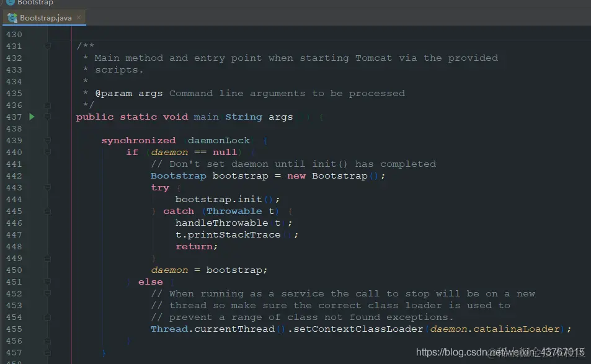Collapse the main method at line 437

[x=48, y=117]
